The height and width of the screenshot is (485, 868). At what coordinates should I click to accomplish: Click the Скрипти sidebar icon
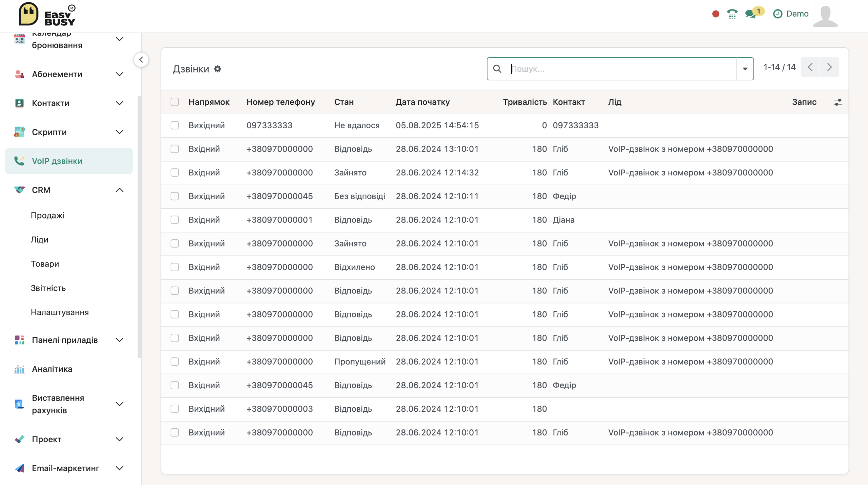tap(19, 132)
